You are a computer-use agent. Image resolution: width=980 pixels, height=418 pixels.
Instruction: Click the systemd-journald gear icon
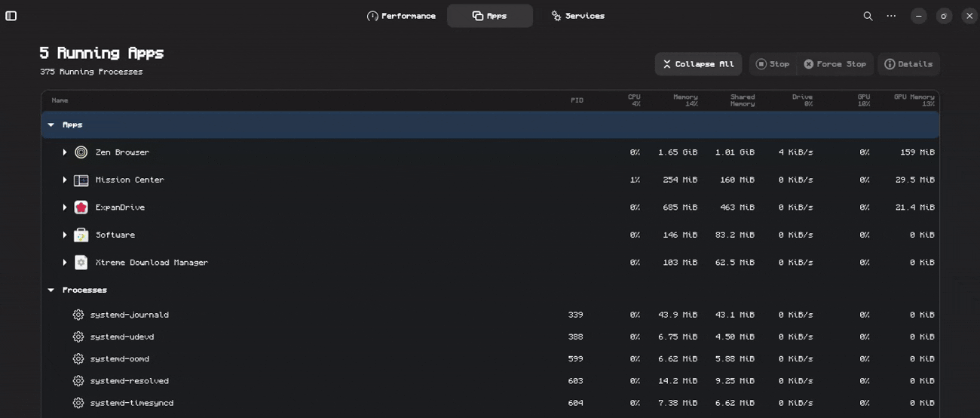click(78, 315)
